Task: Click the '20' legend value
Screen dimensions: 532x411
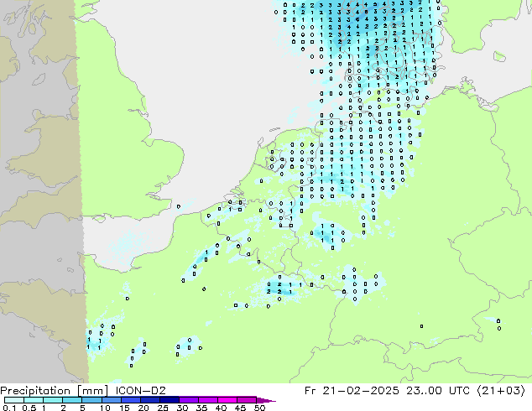Action: pos(143,408)
